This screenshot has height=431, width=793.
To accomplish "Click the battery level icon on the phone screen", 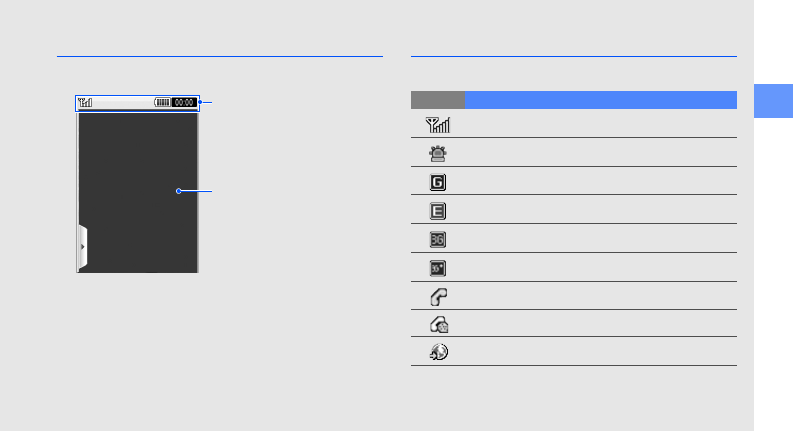I will tap(162, 102).
